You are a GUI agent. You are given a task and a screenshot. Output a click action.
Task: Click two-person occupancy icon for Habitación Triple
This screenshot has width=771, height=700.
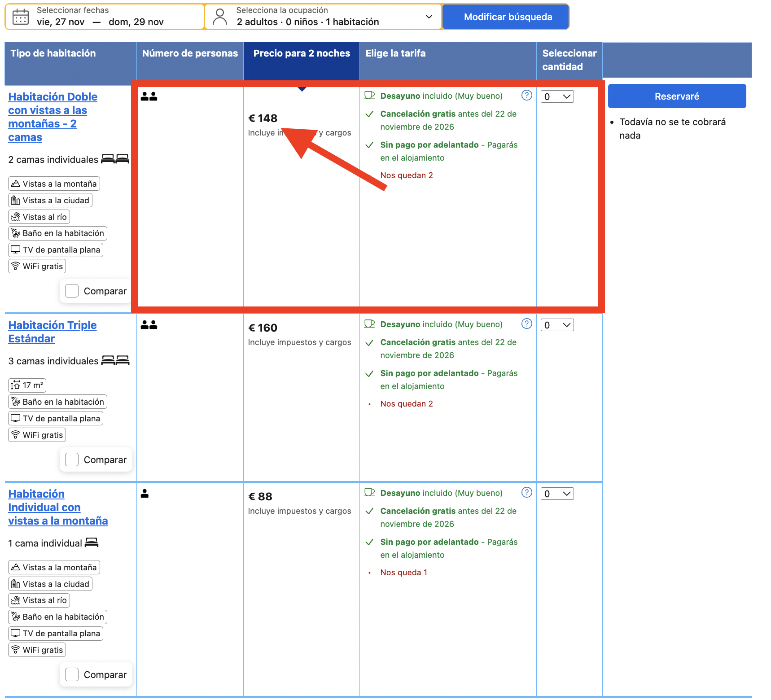(149, 324)
